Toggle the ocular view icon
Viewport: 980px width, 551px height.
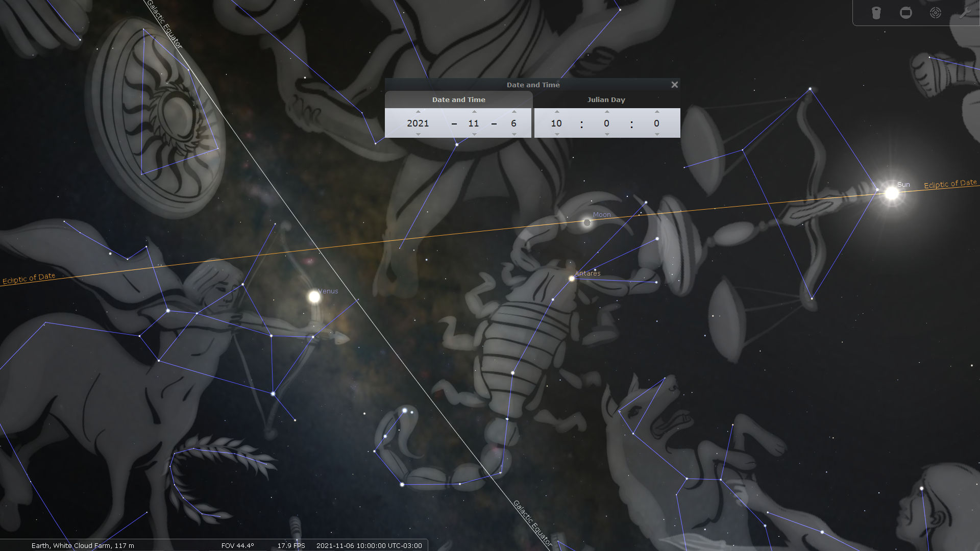[x=876, y=13]
